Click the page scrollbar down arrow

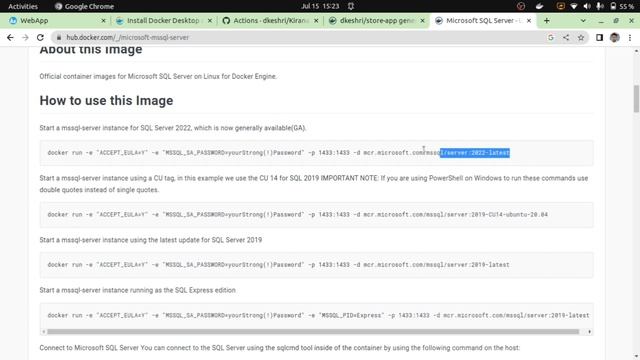[636, 356]
